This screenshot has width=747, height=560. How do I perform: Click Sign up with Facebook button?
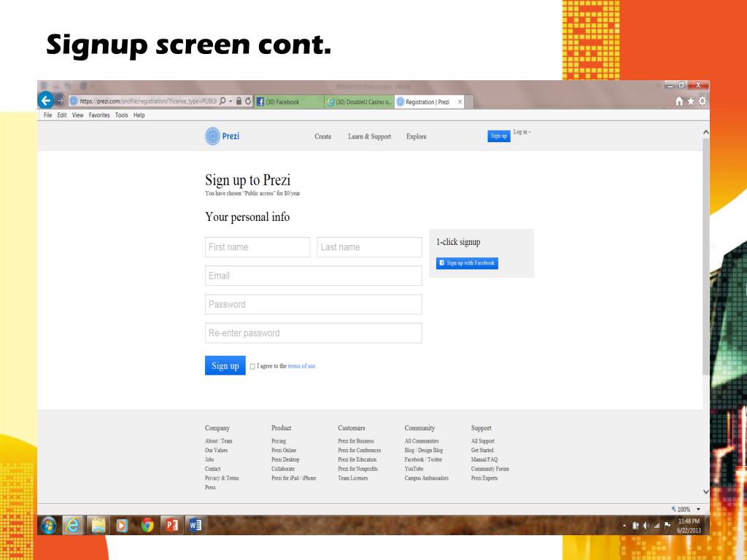click(467, 262)
